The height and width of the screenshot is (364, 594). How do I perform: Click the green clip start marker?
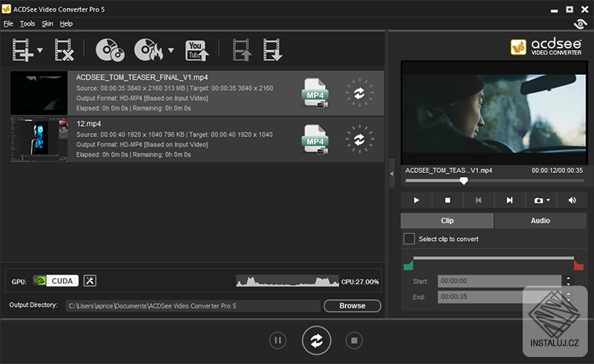point(408,265)
